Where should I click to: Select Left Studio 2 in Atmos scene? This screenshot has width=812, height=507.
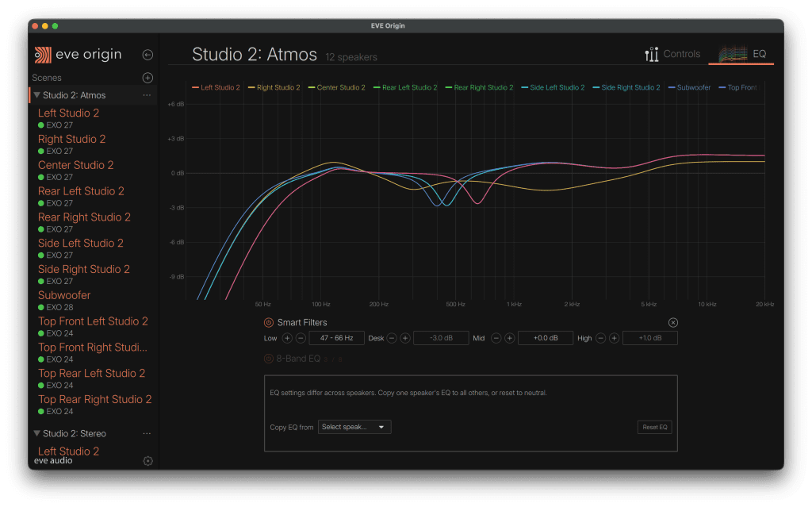68,113
